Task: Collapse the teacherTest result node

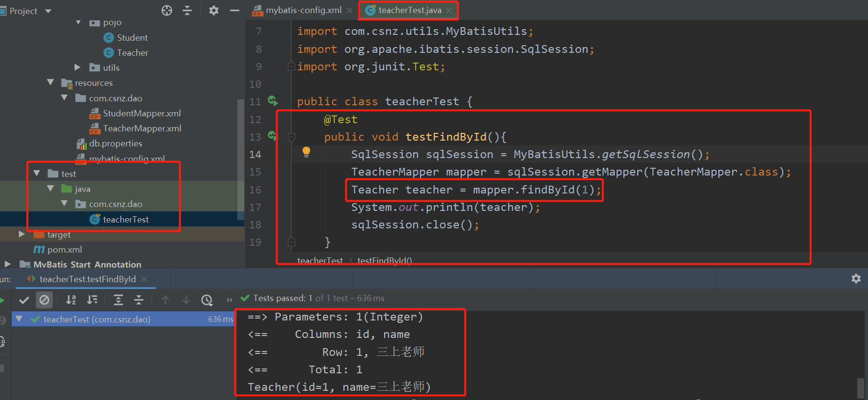Action: pos(19,319)
